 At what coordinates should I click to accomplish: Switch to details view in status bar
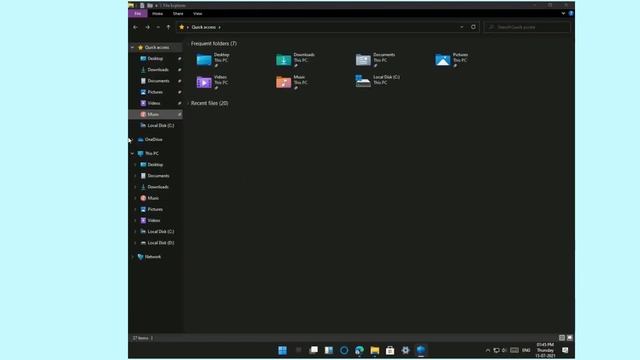[x=562, y=338]
